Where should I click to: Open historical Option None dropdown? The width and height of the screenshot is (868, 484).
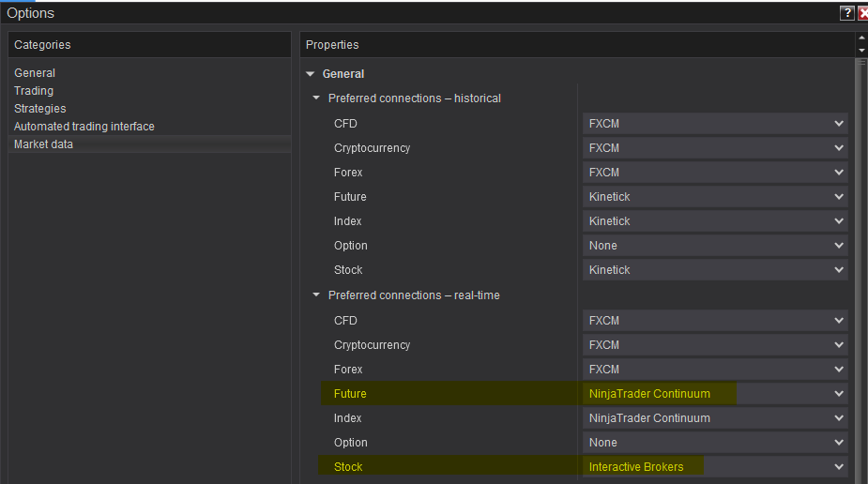(715, 245)
